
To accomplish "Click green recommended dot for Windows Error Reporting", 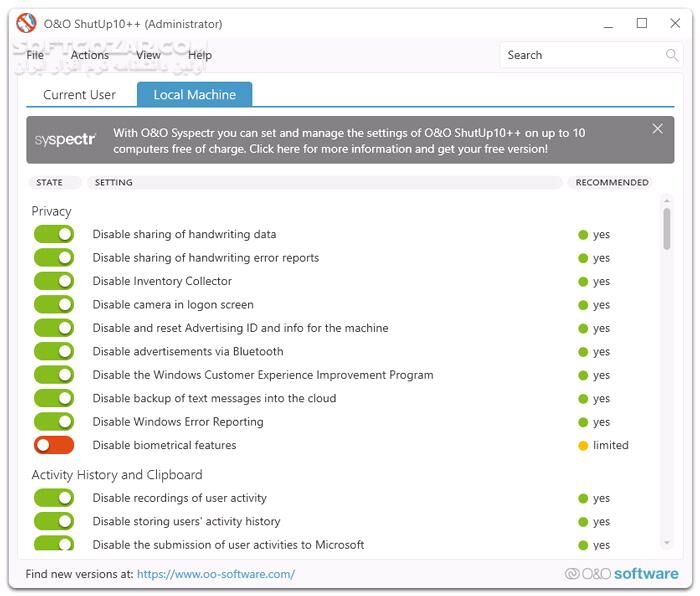I will click(583, 422).
